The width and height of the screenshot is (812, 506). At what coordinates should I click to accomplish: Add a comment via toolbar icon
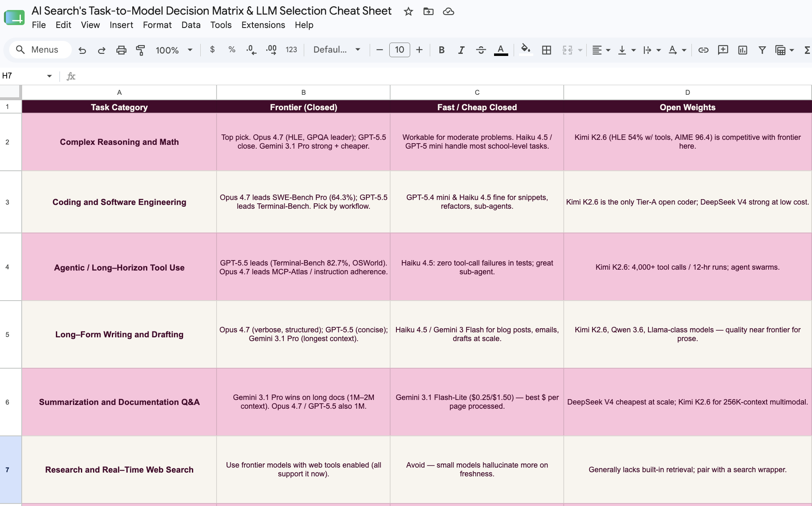tap(723, 50)
